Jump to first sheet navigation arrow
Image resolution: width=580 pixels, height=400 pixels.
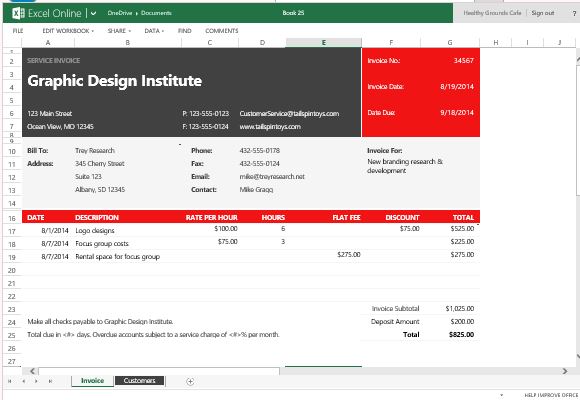[10, 381]
